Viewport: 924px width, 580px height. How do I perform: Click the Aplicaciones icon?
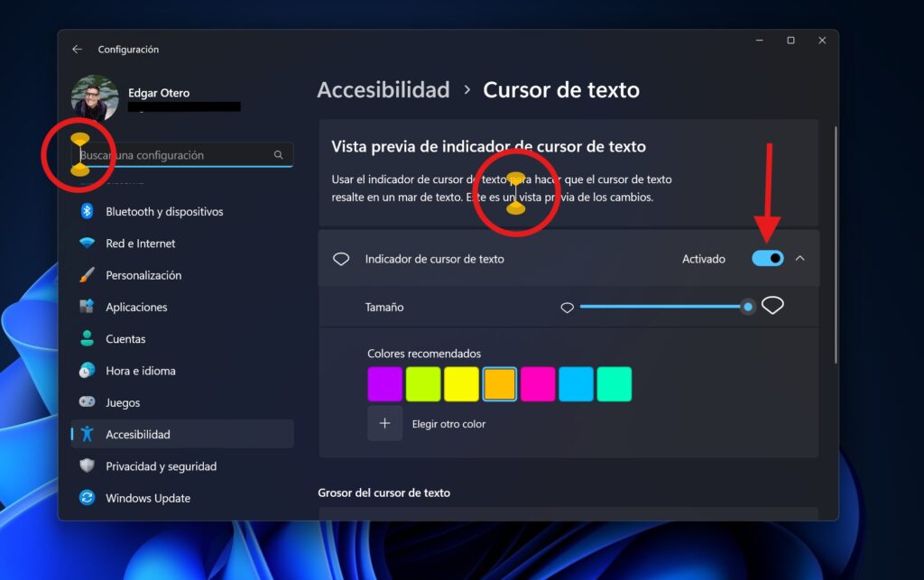pyautogui.click(x=88, y=306)
